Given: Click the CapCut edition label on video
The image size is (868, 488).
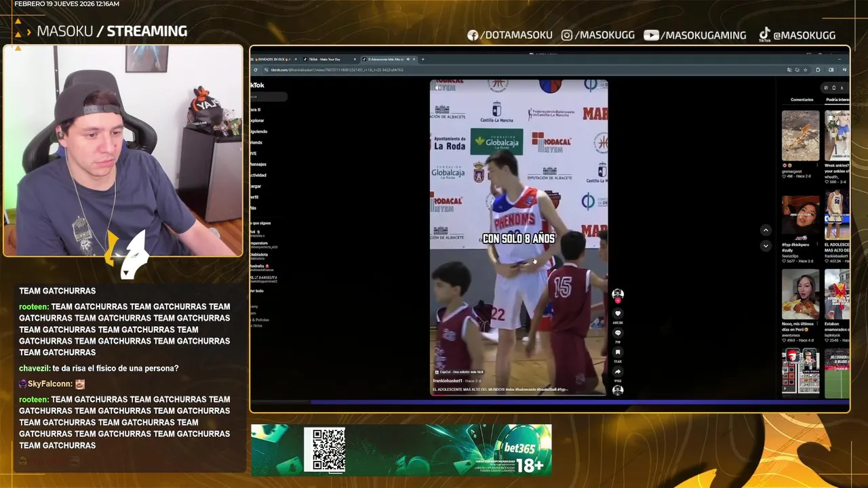Looking at the screenshot, I should [459, 372].
